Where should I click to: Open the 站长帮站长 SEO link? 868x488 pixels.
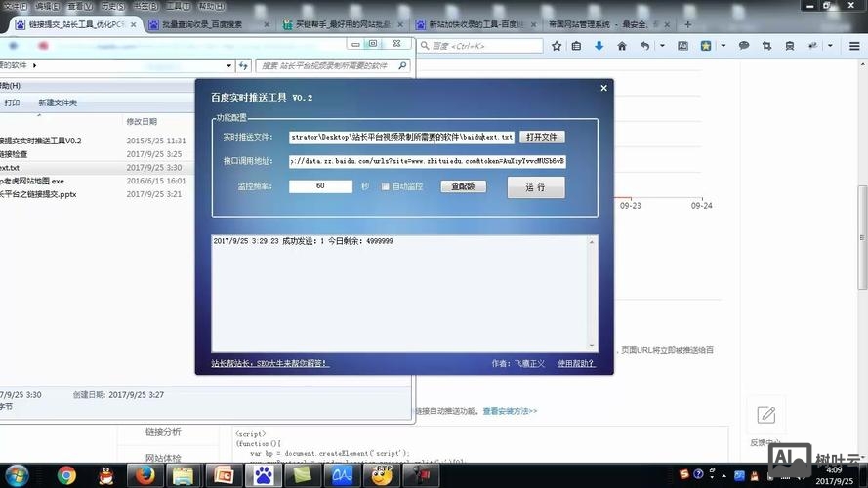click(269, 363)
